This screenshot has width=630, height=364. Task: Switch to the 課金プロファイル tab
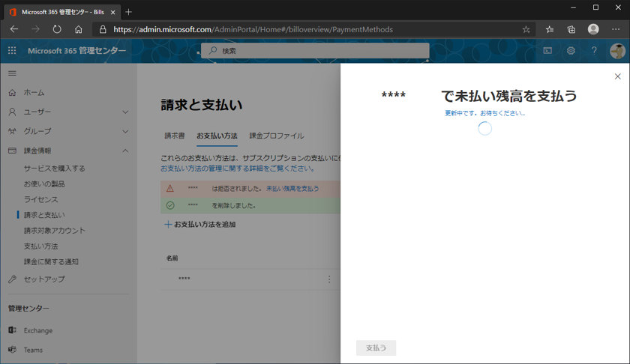tap(277, 136)
